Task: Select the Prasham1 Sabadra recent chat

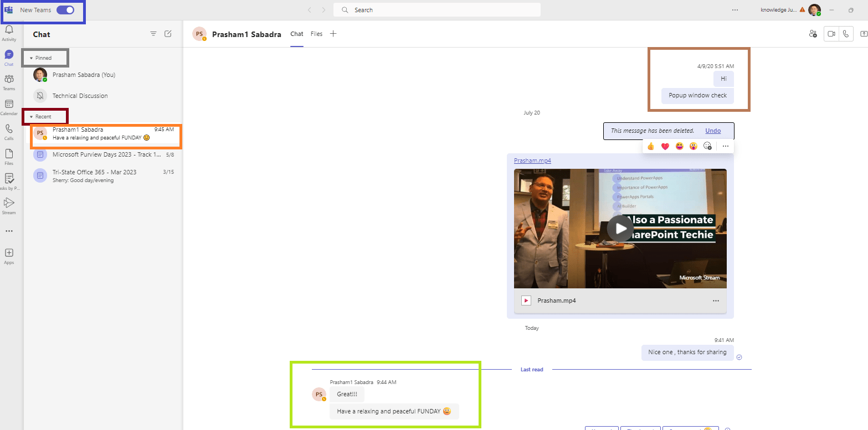Action: [103, 133]
